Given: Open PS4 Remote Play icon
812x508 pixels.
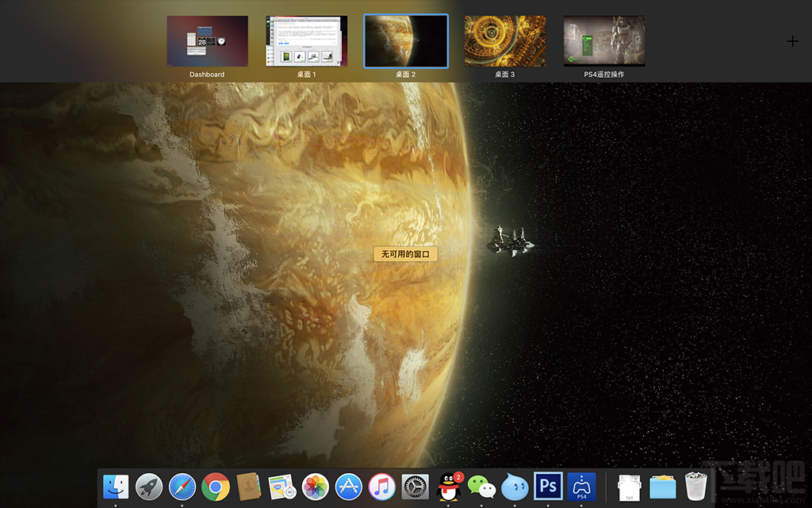Looking at the screenshot, I should pyautogui.click(x=581, y=485).
